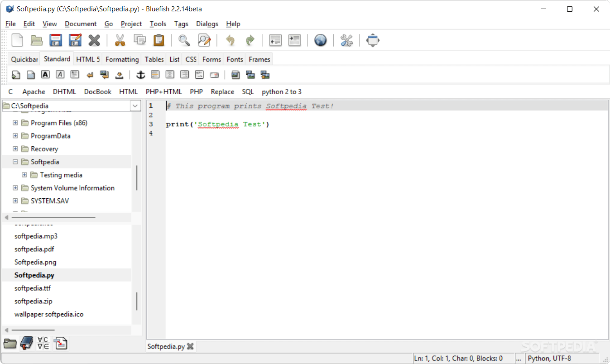Undo the last edit with the arrow icon
Viewport: 610px width, 364px height.
click(230, 40)
